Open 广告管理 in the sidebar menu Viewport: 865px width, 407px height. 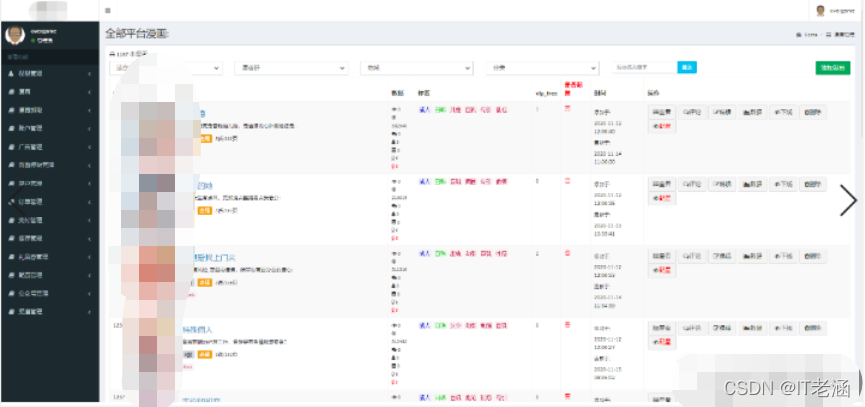point(50,147)
